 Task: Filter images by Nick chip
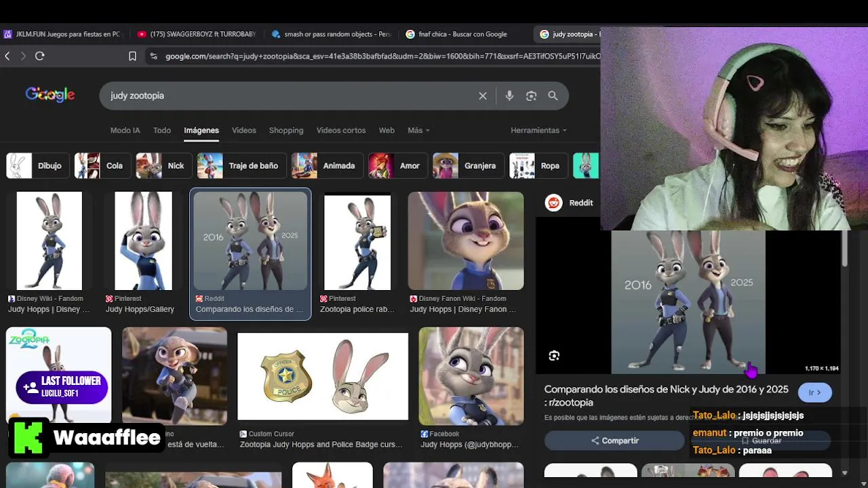pyautogui.click(x=163, y=165)
